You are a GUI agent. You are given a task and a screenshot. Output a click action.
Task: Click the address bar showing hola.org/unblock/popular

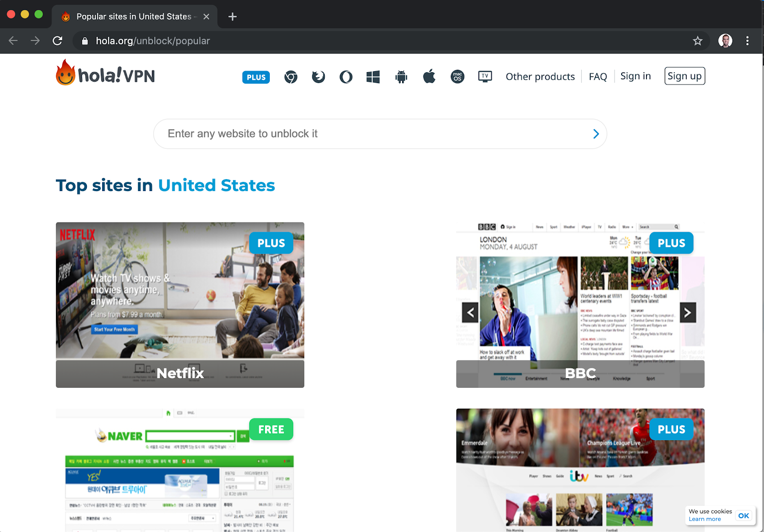(392, 41)
